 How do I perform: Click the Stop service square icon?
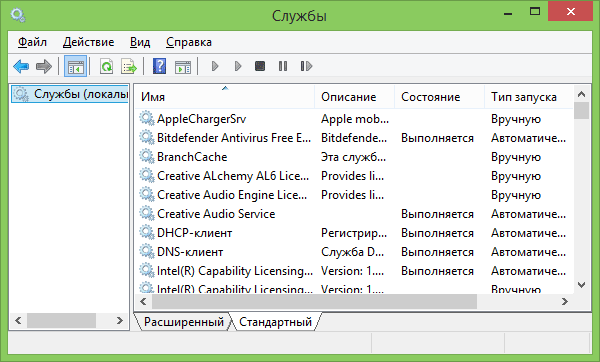coord(260,67)
